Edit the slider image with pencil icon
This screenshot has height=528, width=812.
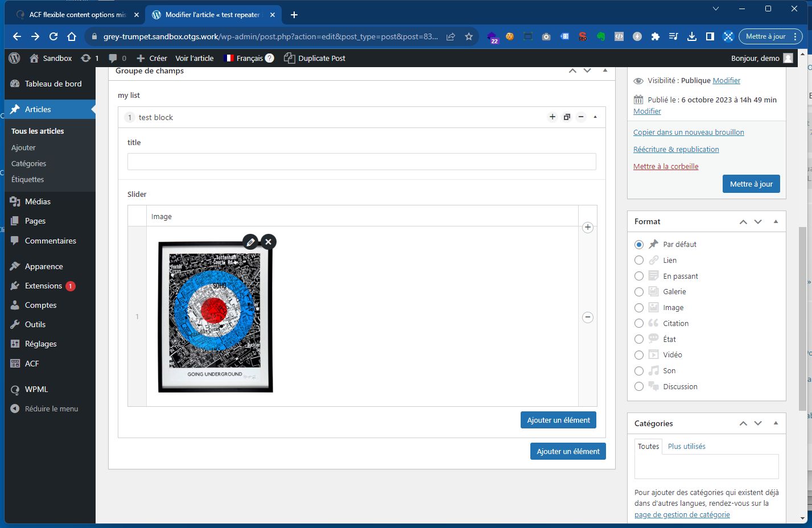pyautogui.click(x=250, y=242)
